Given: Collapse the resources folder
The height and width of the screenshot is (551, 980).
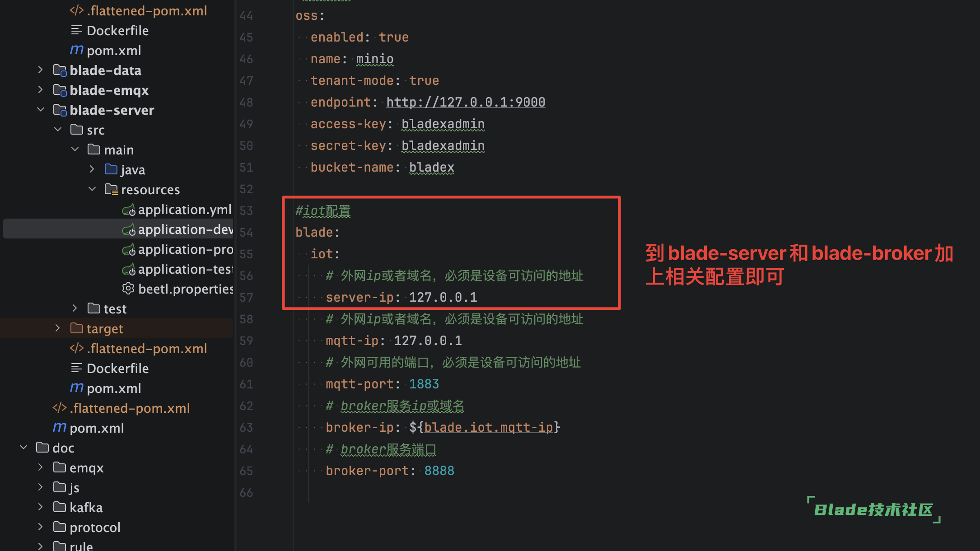Looking at the screenshot, I should pyautogui.click(x=92, y=189).
